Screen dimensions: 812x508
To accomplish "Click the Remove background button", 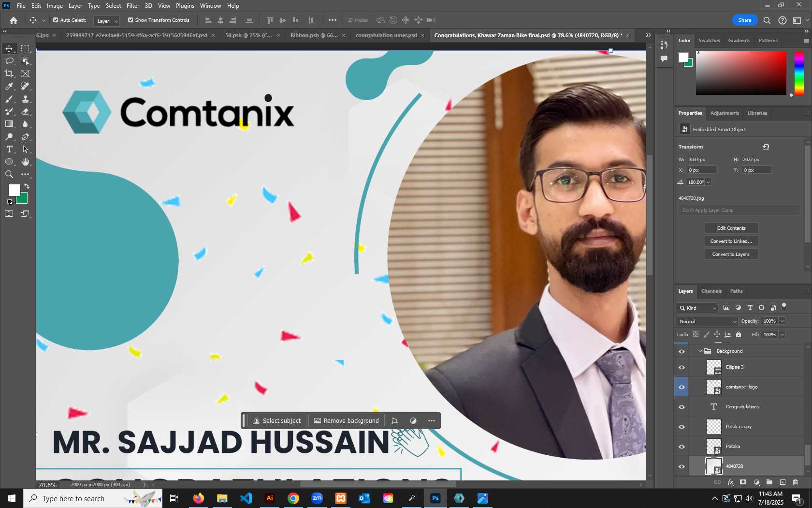I will [x=347, y=421].
